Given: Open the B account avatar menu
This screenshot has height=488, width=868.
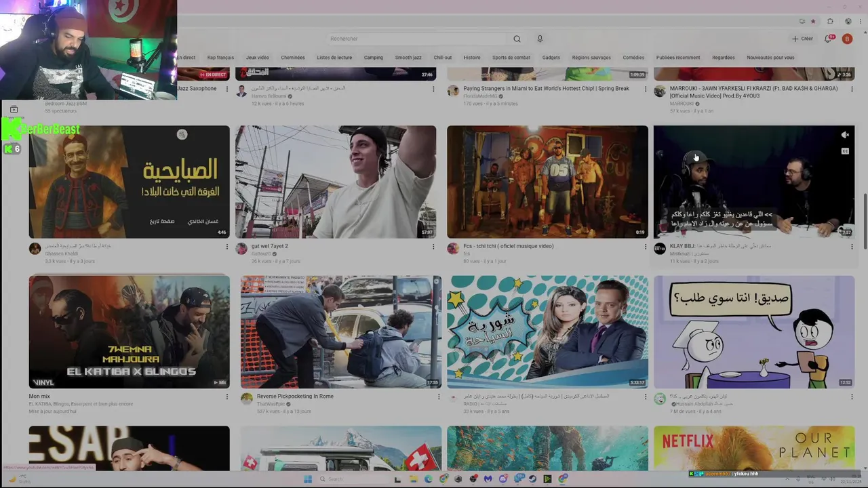Looking at the screenshot, I should [846, 39].
